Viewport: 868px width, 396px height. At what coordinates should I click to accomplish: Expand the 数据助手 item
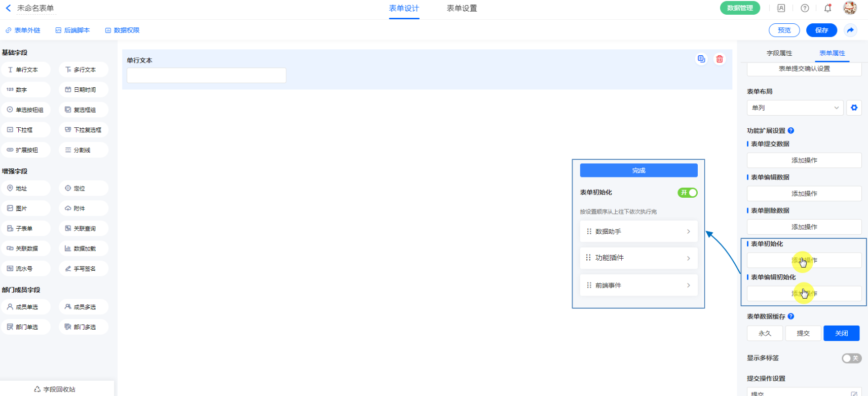tap(638, 231)
